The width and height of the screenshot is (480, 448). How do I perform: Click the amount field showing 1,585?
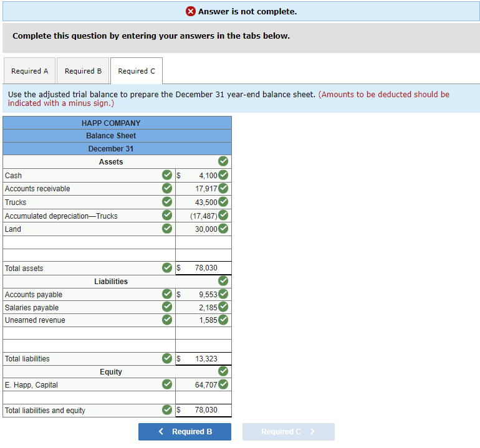tap(203, 320)
